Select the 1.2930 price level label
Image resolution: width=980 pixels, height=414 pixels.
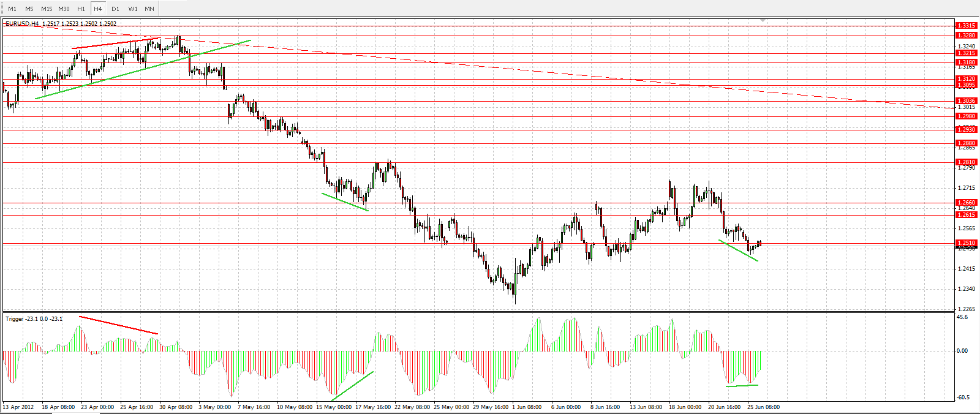point(967,130)
